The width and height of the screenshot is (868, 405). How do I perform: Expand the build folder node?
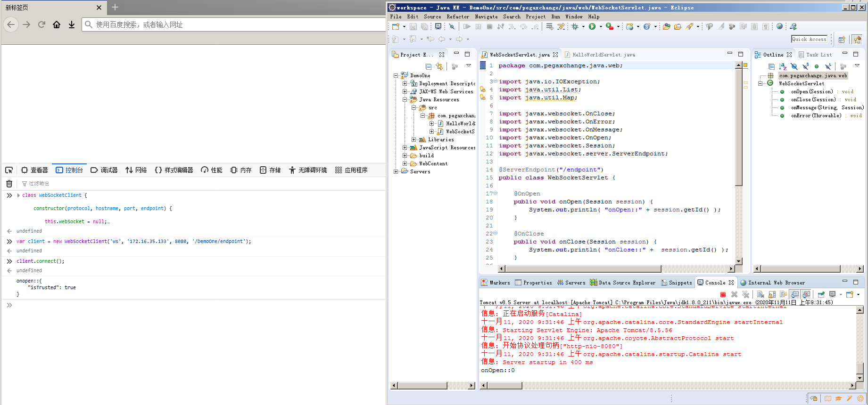(405, 155)
